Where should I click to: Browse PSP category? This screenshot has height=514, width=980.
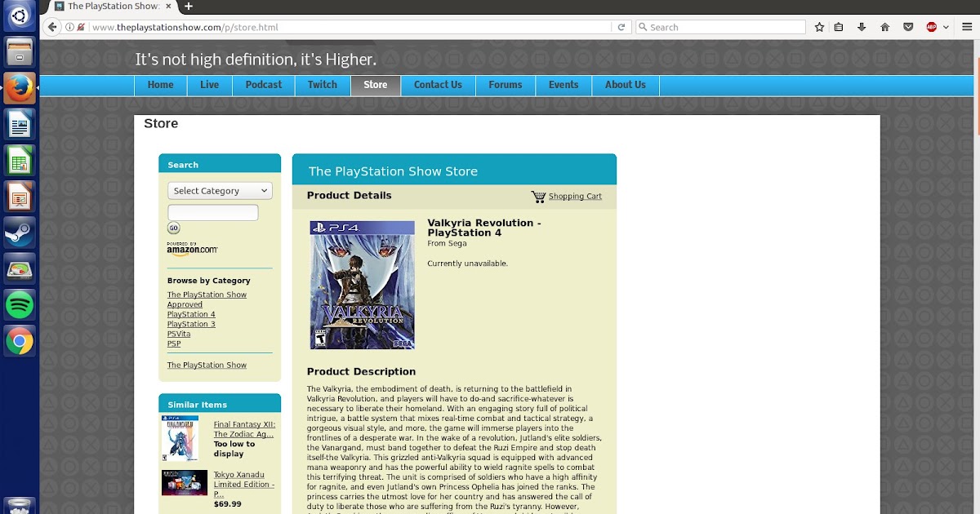click(x=174, y=343)
